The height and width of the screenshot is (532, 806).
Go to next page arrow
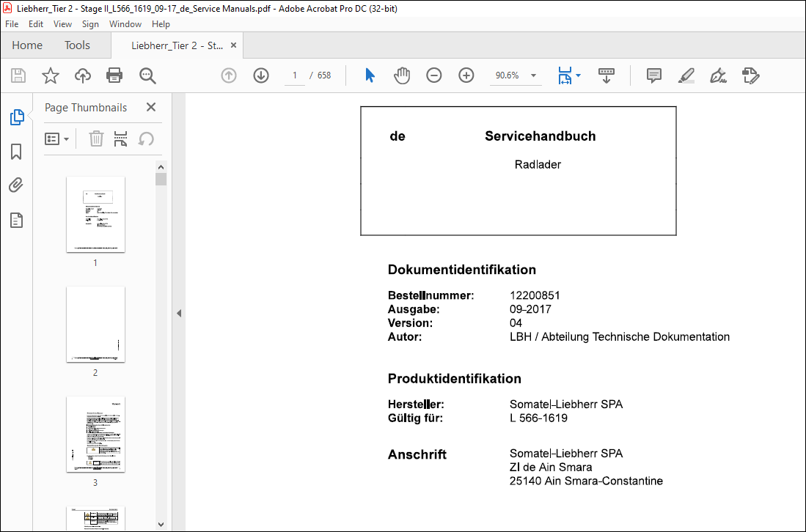click(x=261, y=75)
